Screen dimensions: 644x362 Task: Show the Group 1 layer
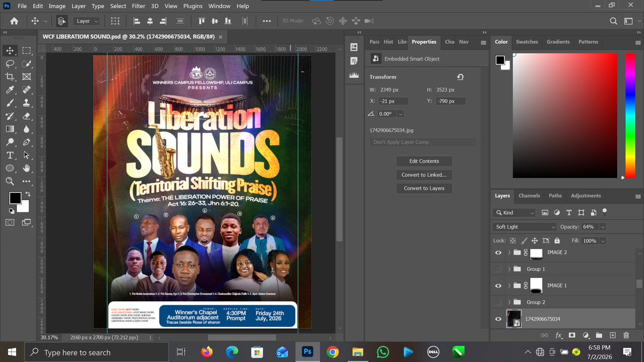tap(498, 269)
